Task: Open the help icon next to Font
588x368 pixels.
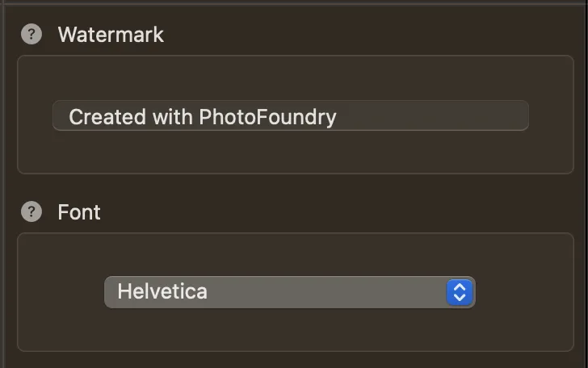Action: pyautogui.click(x=31, y=212)
